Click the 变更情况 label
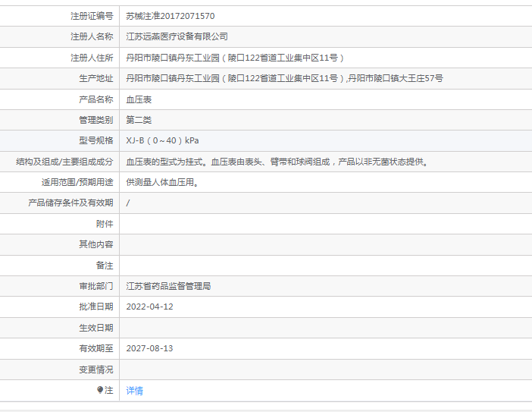 pyautogui.click(x=96, y=370)
